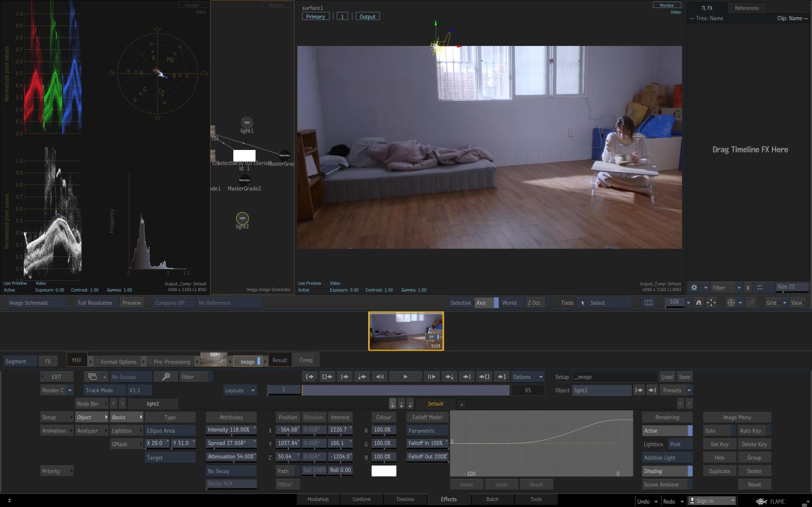The image size is (812, 507).
Task: Click the plus tab button beside Default
Action: (x=462, y=404)
